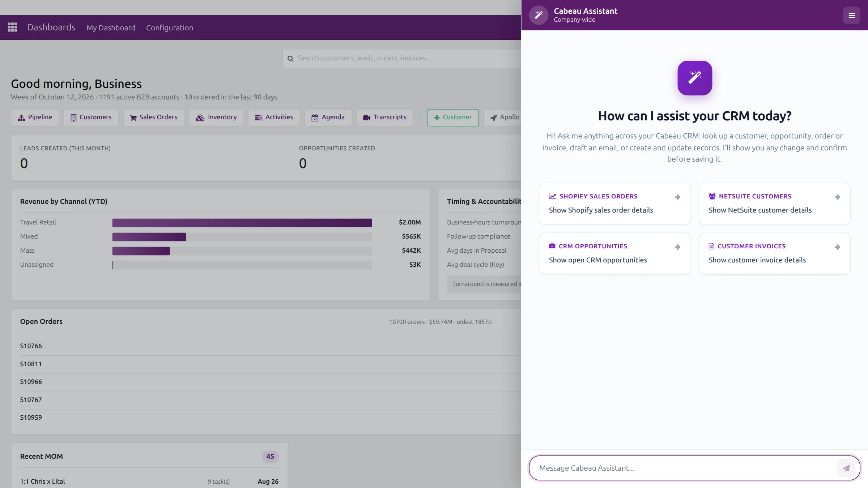Viewport: 868px width, 488px height.
Task: Click the arrow on Customer Invoices card
Action: 837,247
